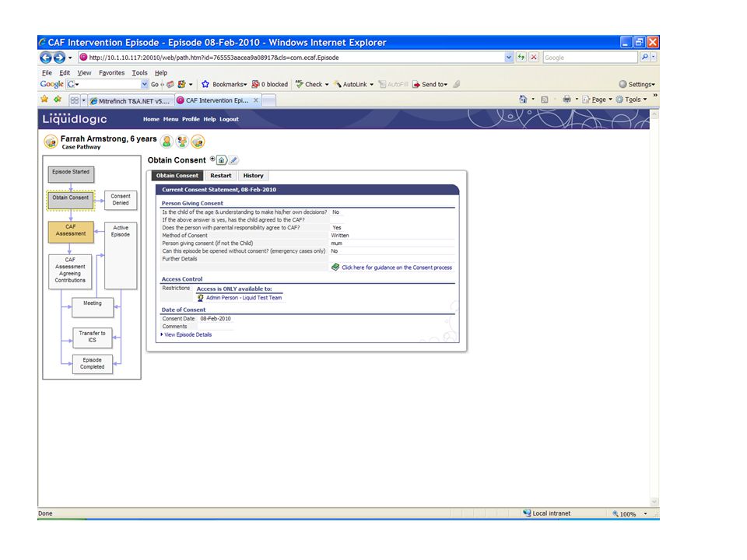Viewport: 747px width, 560px height.
Task: Click the Google search magnifier icon
Action: coord(644,57)
